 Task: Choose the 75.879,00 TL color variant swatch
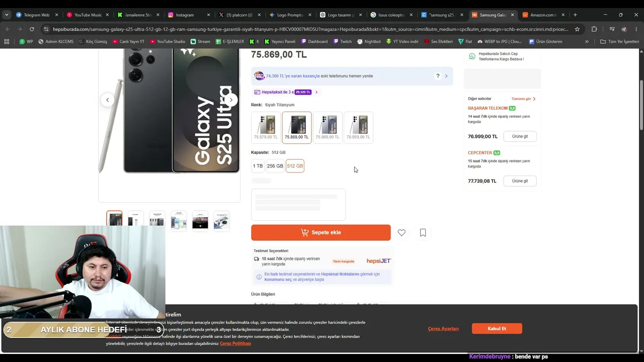point(266,127)
